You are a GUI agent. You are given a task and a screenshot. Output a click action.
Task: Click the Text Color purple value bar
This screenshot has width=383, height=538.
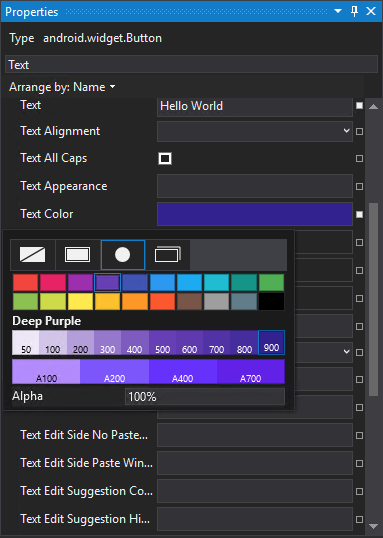pos(255,214)
